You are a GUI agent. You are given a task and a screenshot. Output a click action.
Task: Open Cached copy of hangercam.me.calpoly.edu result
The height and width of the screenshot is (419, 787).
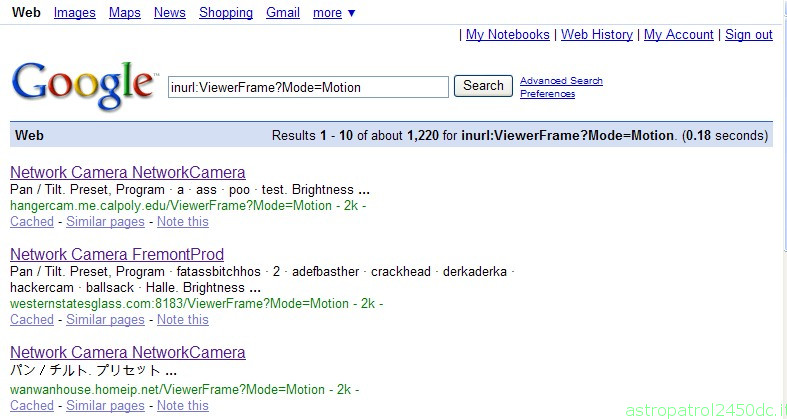(32, 222)
